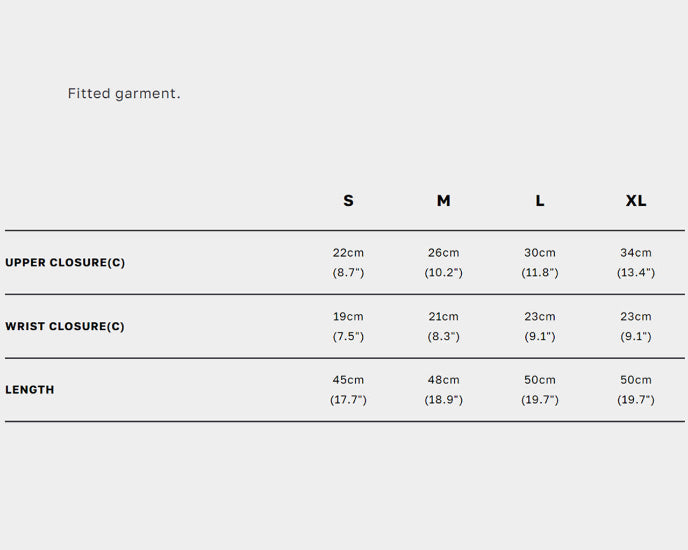Click the LENGTH row label
Viewport: 688px width, 550px height.
[30, 390]
